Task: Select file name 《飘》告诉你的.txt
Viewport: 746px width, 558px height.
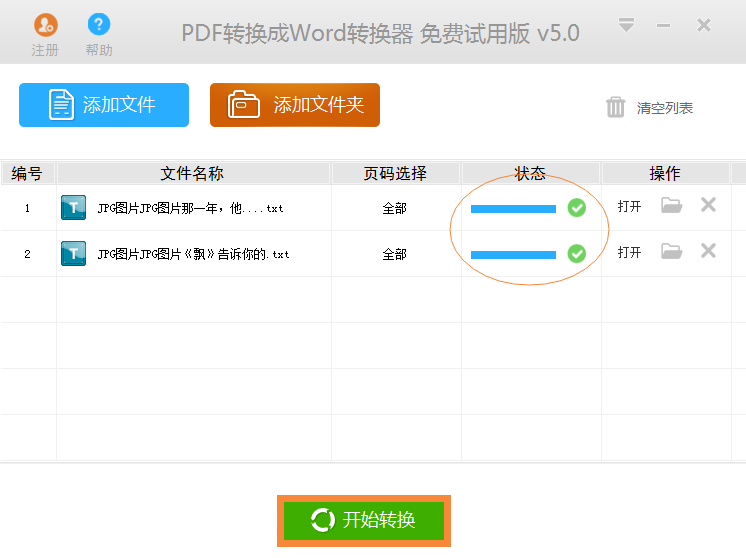Action: coord(193,254)
